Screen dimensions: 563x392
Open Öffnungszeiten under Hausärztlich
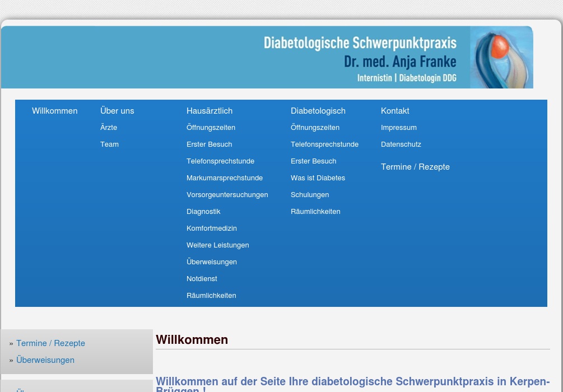pyautogui.click(x=211, y=128)
